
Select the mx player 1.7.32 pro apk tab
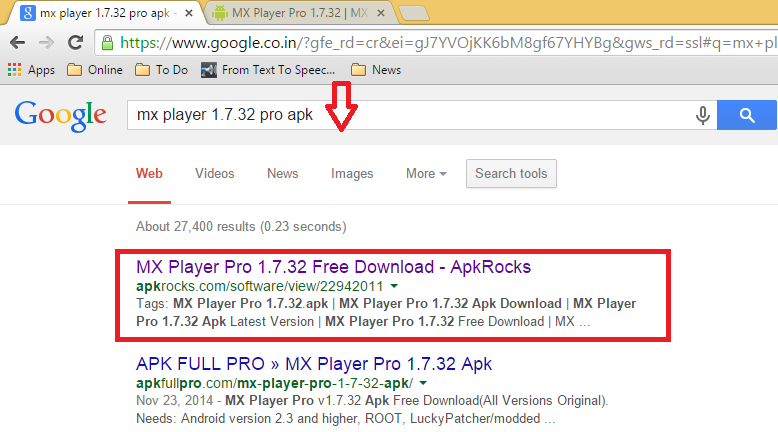click(x=104, y=13)
